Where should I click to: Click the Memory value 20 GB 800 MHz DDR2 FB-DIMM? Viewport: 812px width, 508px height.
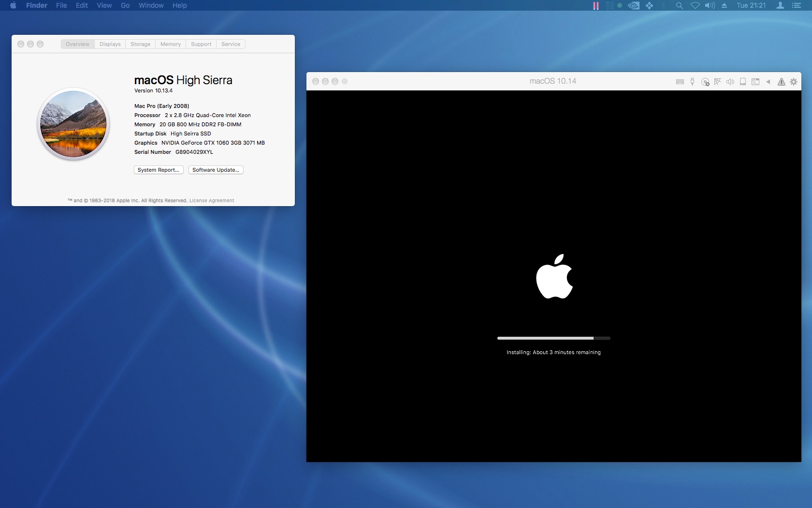pos(201,124)
